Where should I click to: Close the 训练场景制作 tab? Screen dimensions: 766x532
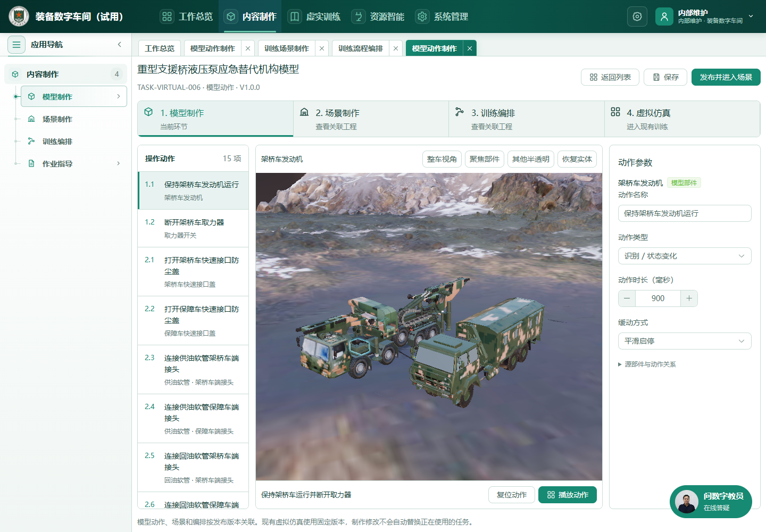[322, 48]
